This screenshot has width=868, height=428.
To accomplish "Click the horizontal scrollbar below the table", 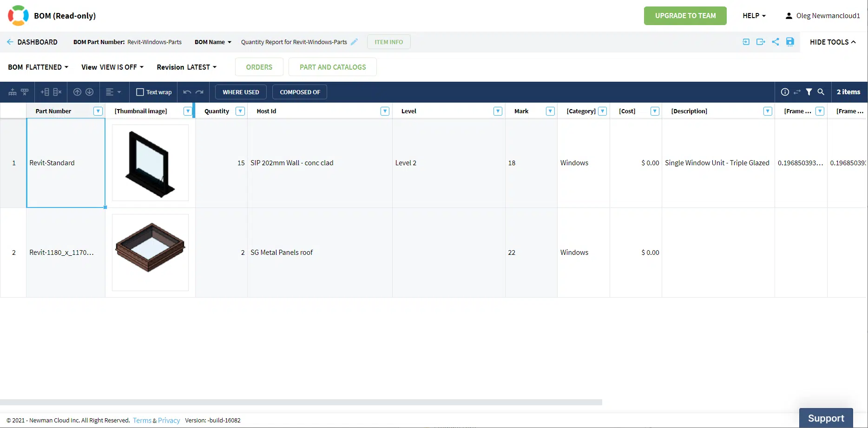I will pyautogui.click(x=301, y=402).
